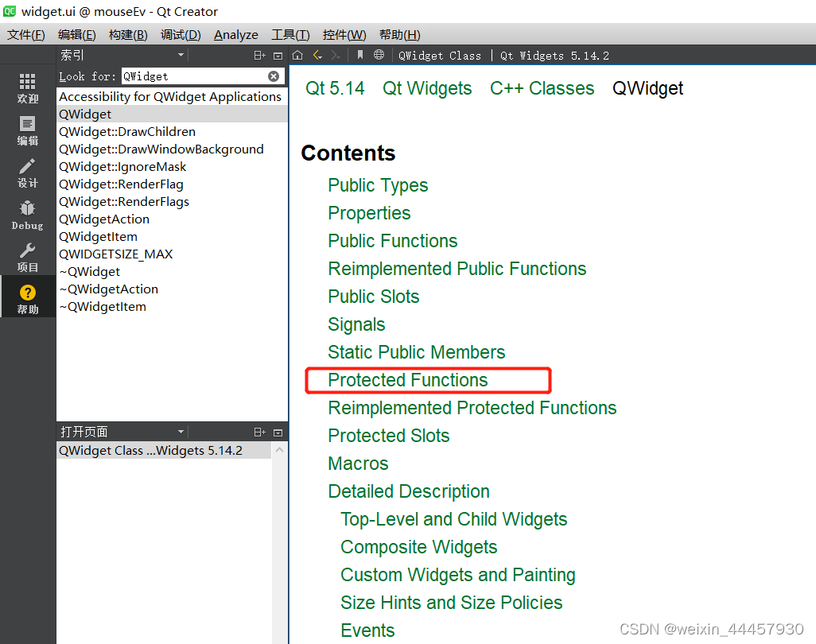Select 'QWIDGETSIZE_MAX' index entry
Image resolution: width=816 pixels, height=644 pixels.
tap(172, 254)
